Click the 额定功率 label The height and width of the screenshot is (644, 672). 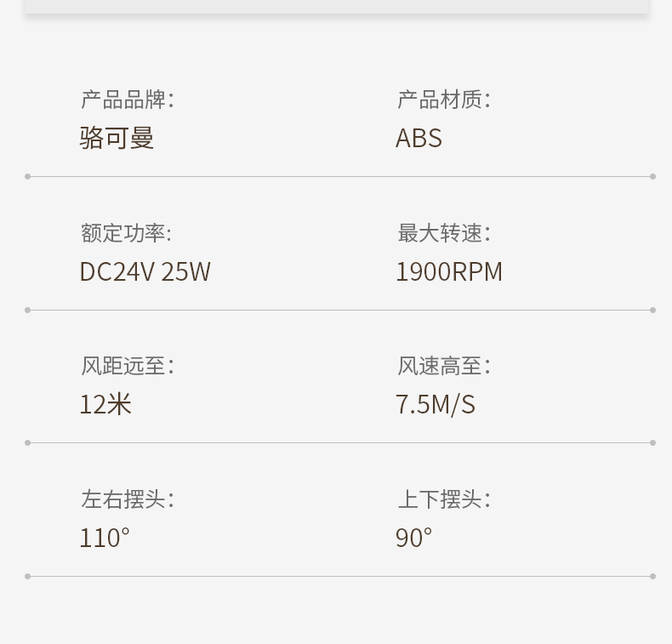[x=127, y=233]
